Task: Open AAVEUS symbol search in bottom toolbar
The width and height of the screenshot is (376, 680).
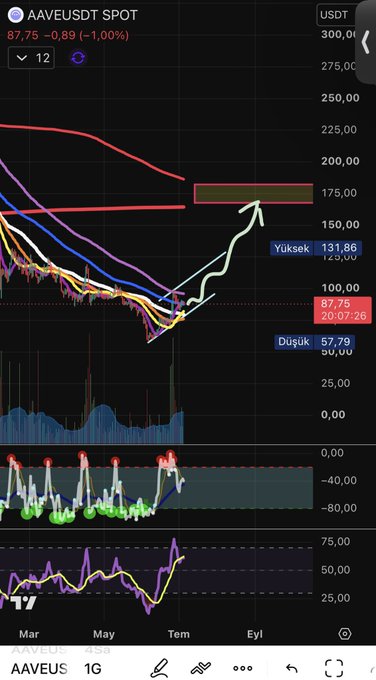Action: pos(39,668)
